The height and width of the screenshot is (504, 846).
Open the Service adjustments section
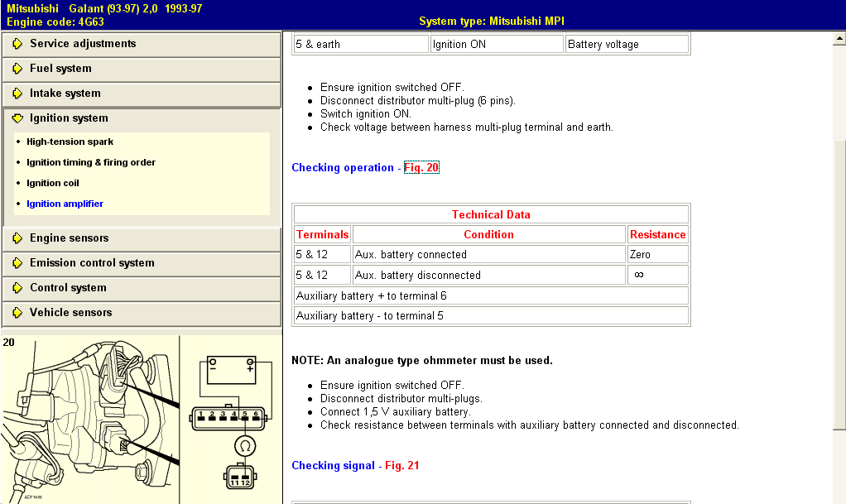142,44
